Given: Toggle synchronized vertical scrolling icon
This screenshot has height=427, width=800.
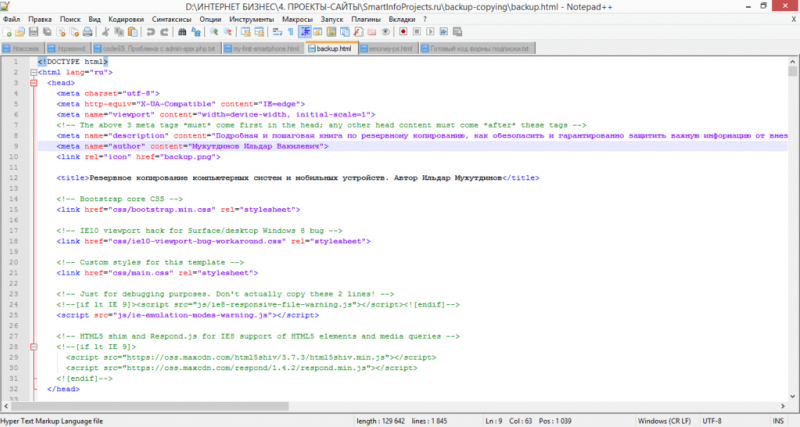Looking at the screenshot, I should click(x=246, y=32).
